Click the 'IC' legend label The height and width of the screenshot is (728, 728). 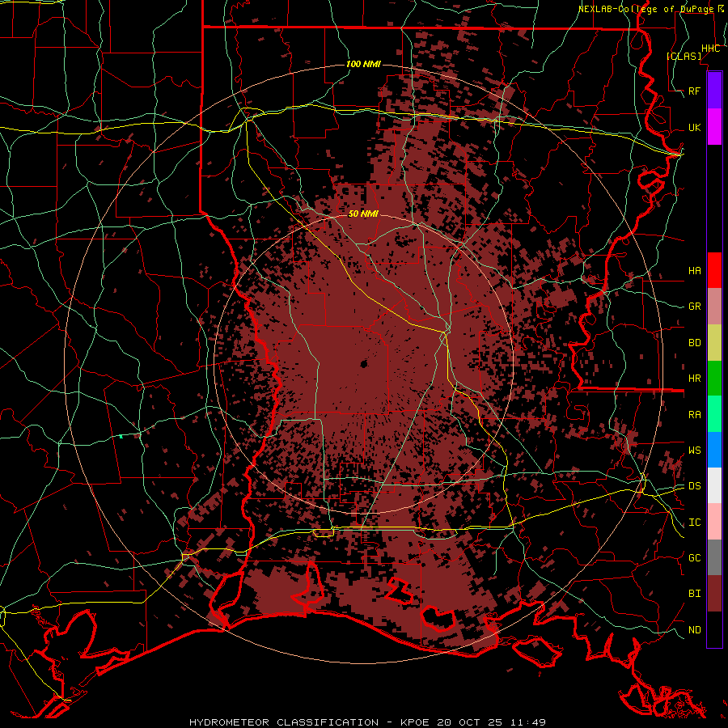[x=694, y=523]
